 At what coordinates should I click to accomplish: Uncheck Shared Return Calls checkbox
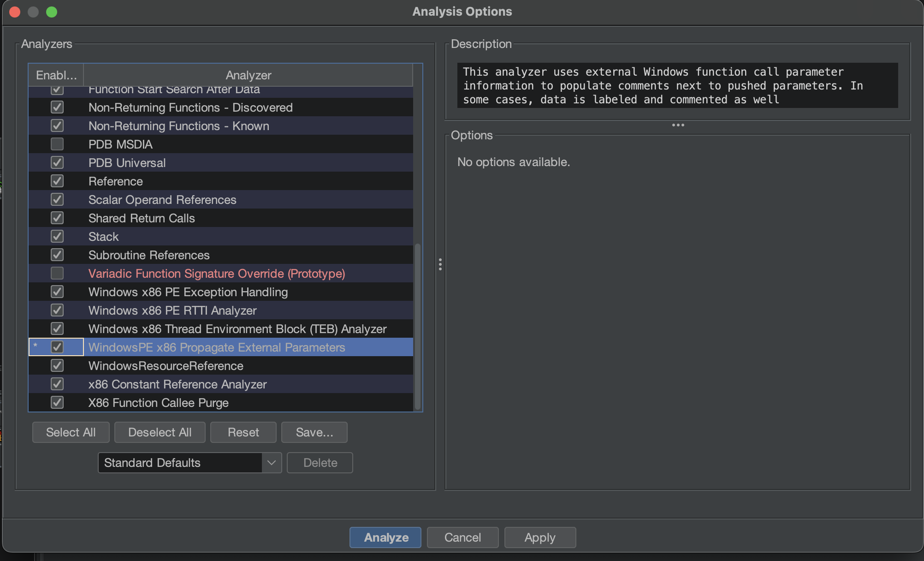pos(57,218)
